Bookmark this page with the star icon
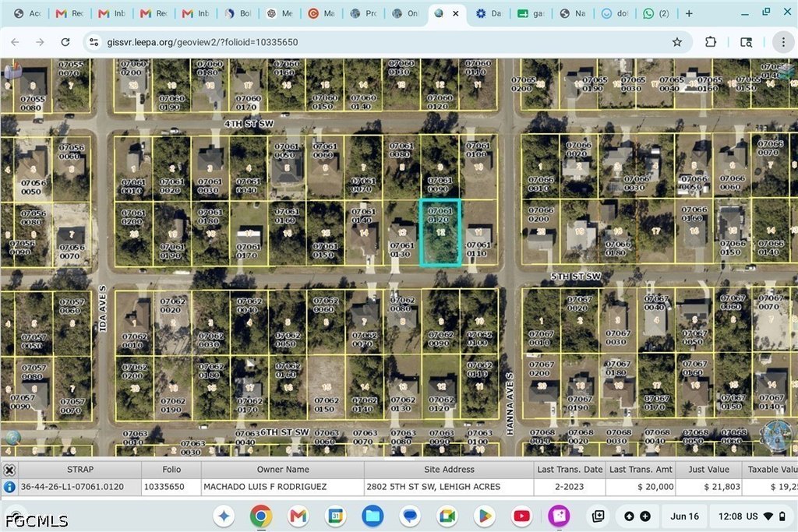798x532 pixels. [677, 42]
